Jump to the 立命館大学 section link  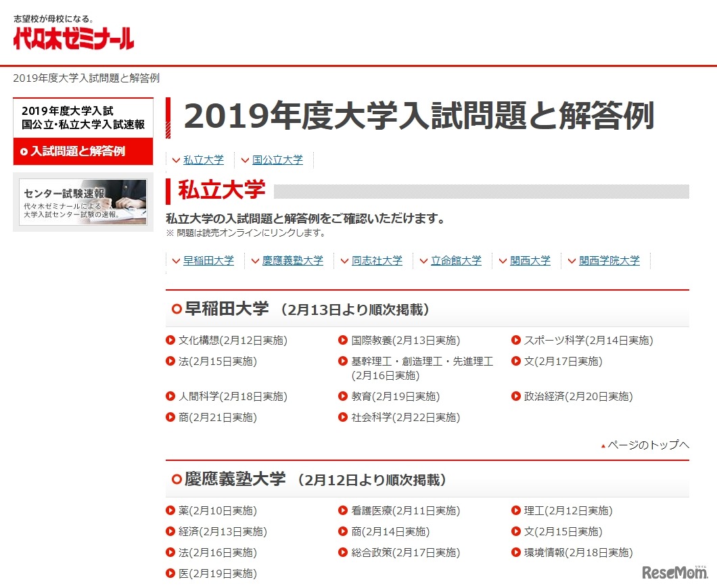[x=457, y=261]
